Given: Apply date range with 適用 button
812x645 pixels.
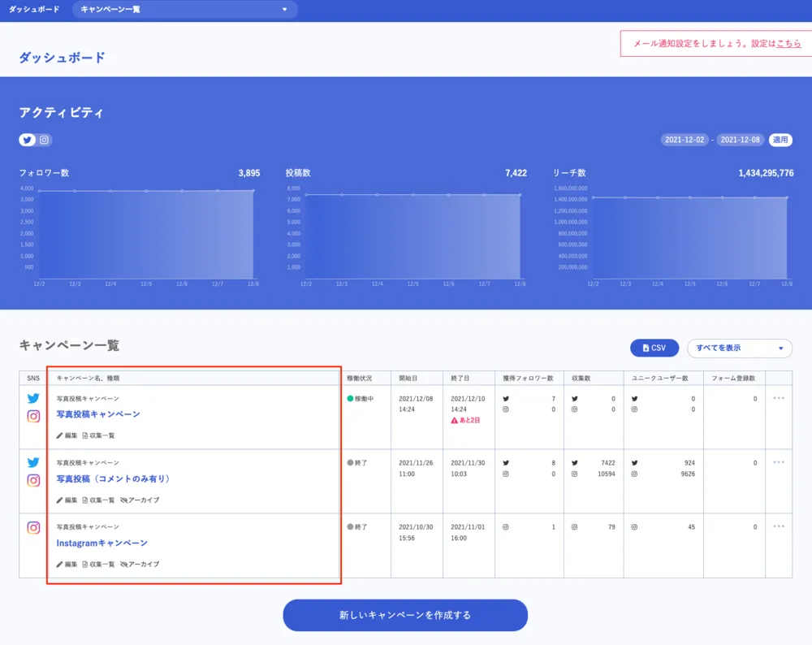Looking at the screenshot, I should click(780, 140).
